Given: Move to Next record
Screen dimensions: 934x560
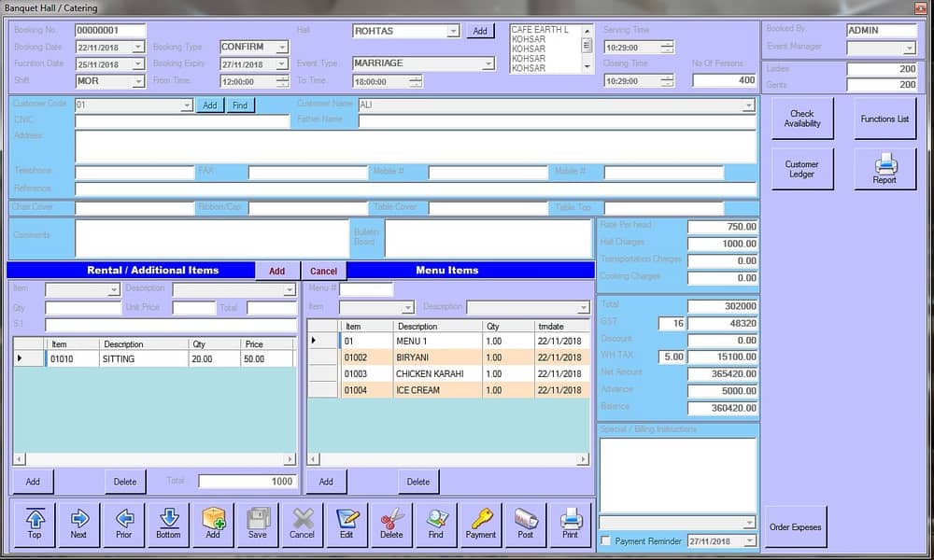Looking at the screenshot, I should [78, 525].
